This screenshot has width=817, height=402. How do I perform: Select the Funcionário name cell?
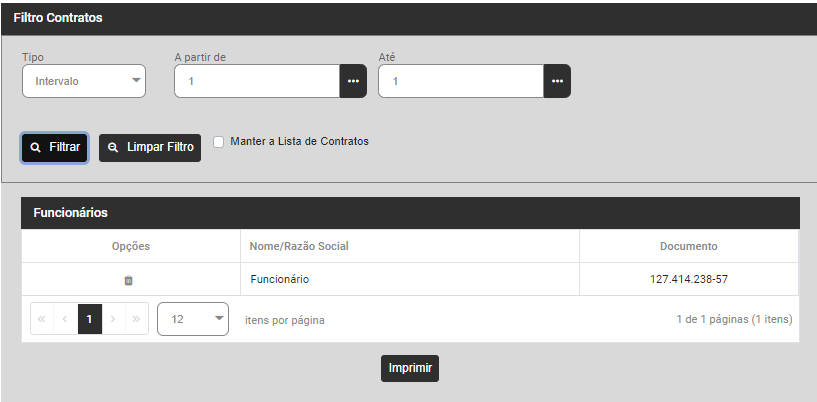coord(280,279)
